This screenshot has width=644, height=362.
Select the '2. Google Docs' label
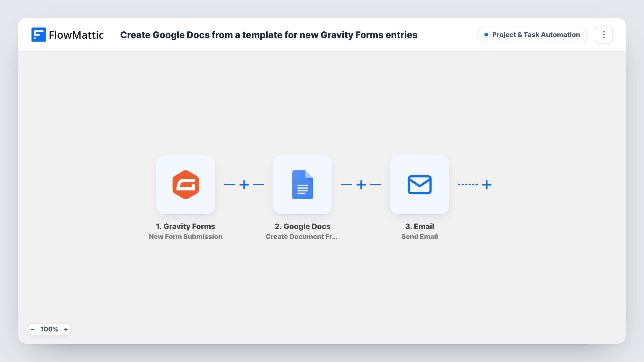[302, 226]
